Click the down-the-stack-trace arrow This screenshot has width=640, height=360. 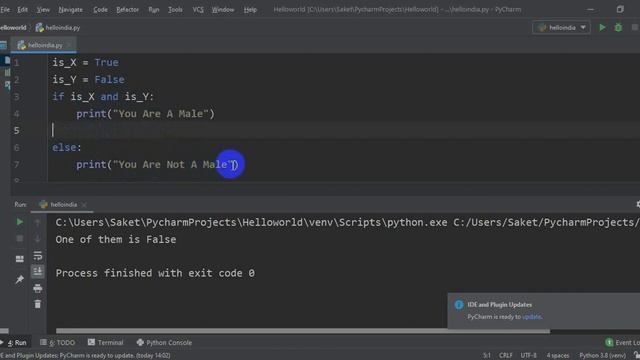pos(38,238)
